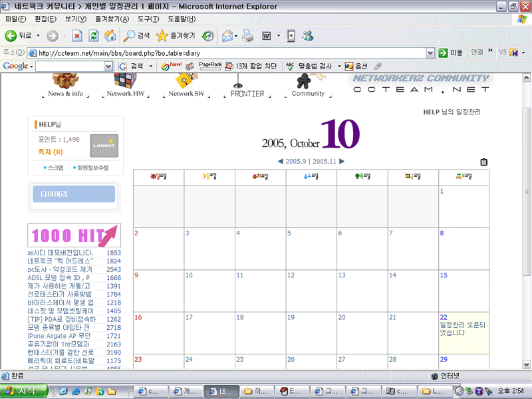Open the History clock icon
The height and width of the screenshot is (399, 532).
(x=207, y=36)
